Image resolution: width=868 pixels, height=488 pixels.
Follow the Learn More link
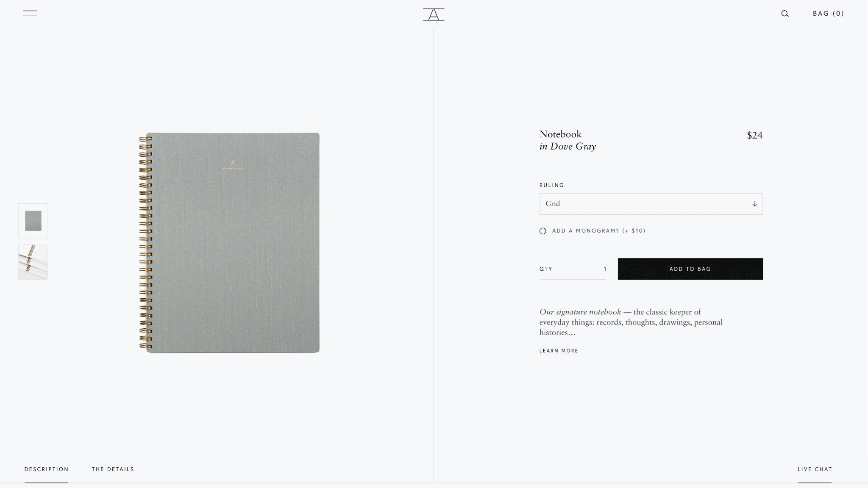coord(559,351)
